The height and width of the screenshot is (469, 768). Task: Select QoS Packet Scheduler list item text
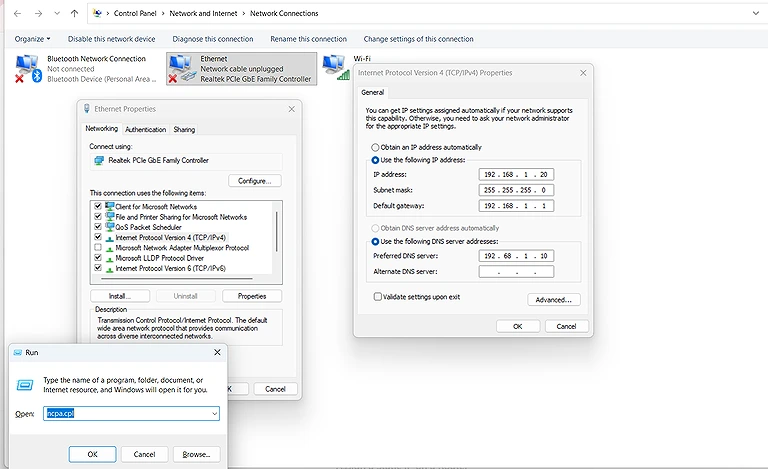point(148,227)
